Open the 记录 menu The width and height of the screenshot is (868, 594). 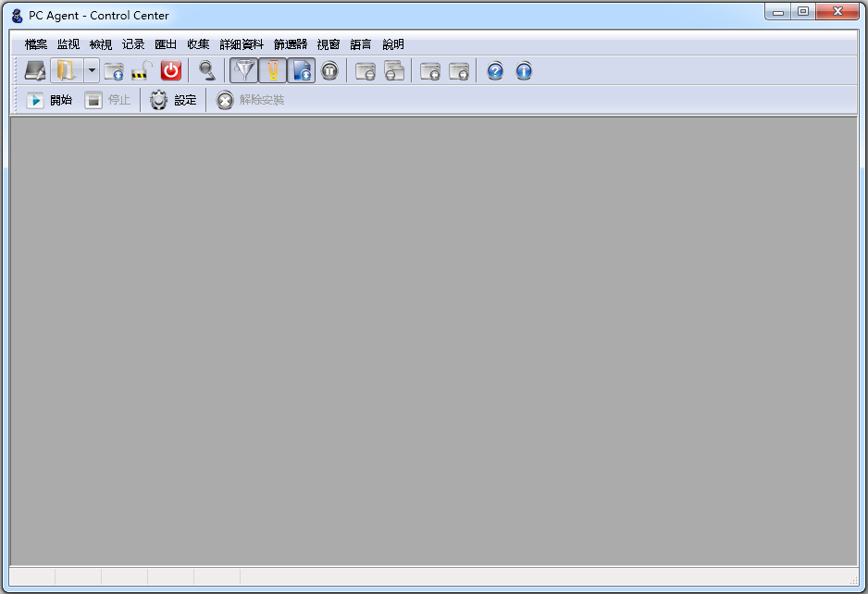pos(133,44)
